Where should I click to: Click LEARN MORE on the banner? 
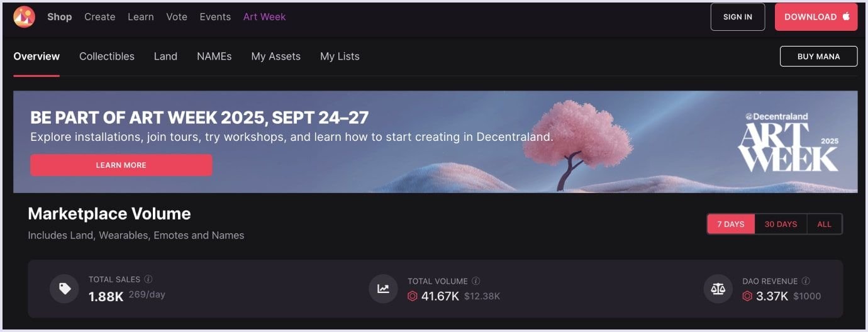pyautogui.click(x=121, y=165)
